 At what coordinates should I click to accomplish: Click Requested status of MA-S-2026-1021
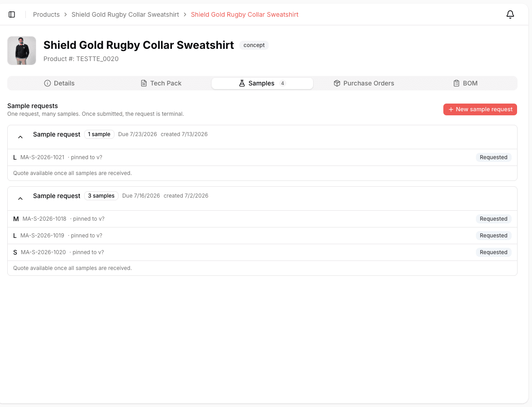(x=493, y=157)
